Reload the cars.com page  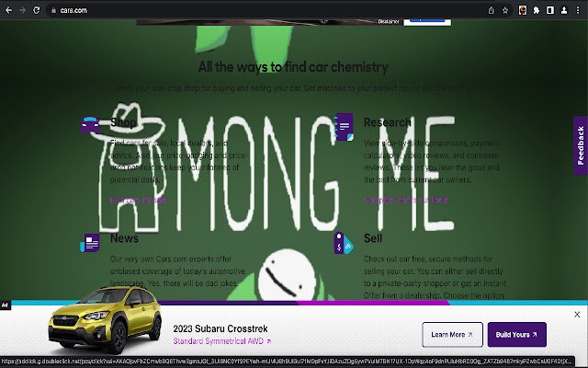(37, 10)
